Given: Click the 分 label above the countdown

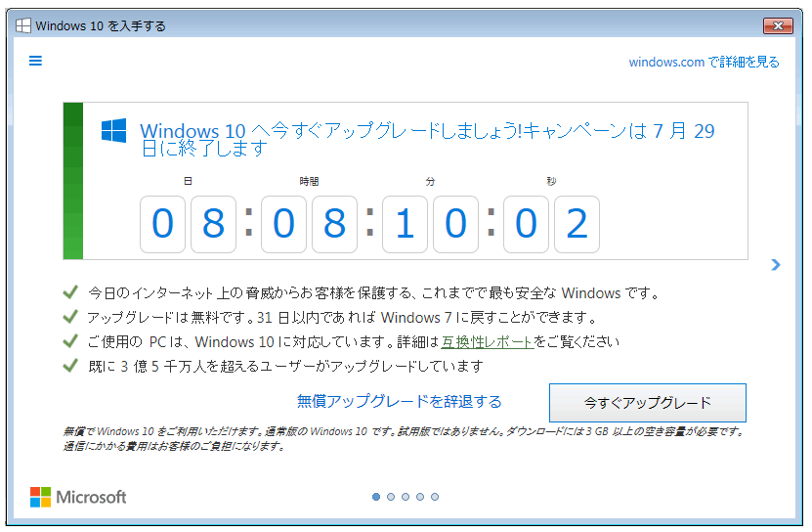Looking at the screenshot, I should pyautogui.click(x=430, y=182).
